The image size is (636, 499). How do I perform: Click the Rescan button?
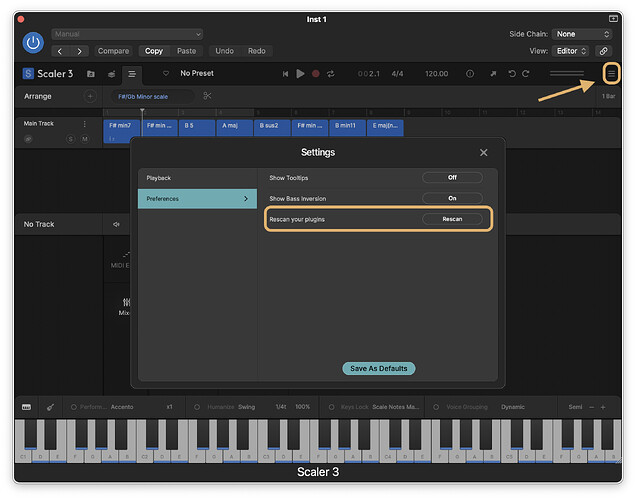tap(452, 219)
